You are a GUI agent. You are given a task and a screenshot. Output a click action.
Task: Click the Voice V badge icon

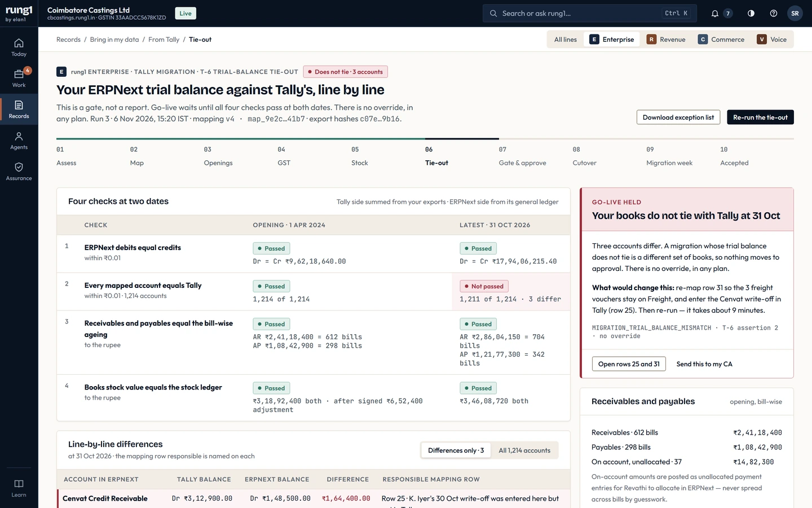[x=762, y=40]
